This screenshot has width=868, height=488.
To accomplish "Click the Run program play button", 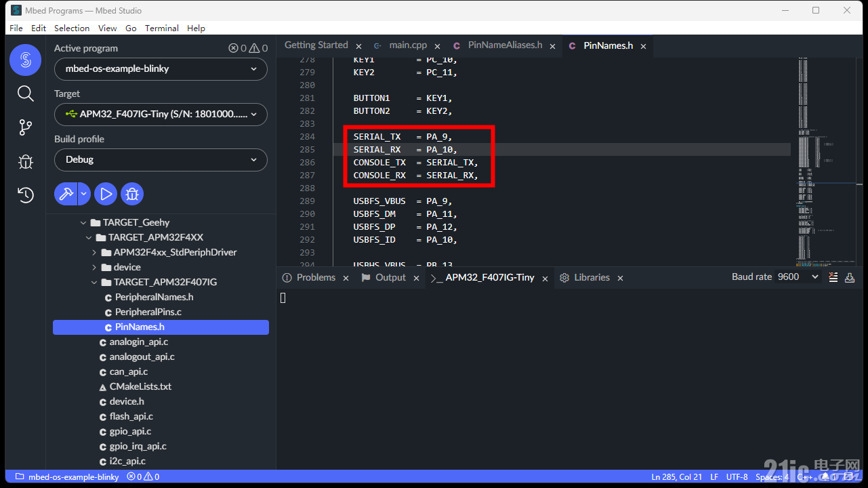I will click(x=106, y=194).
